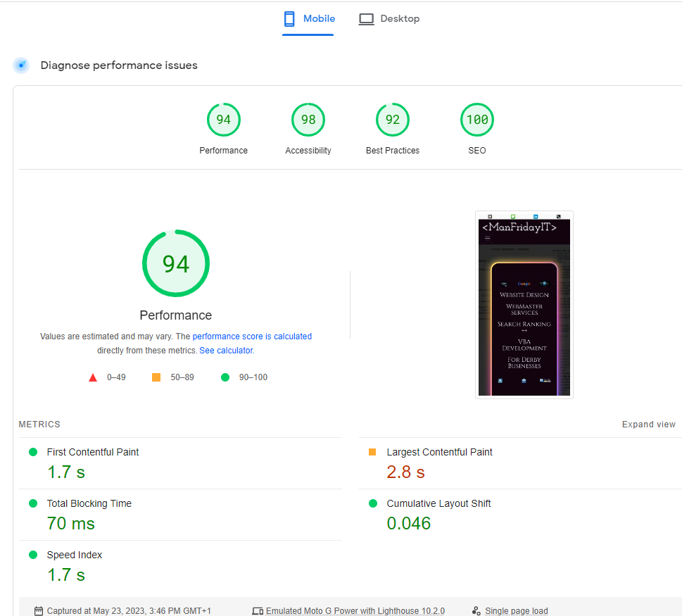
Task: Click the Cumulative Layout Shift value 0.046
Action: [x=409, y=523]
